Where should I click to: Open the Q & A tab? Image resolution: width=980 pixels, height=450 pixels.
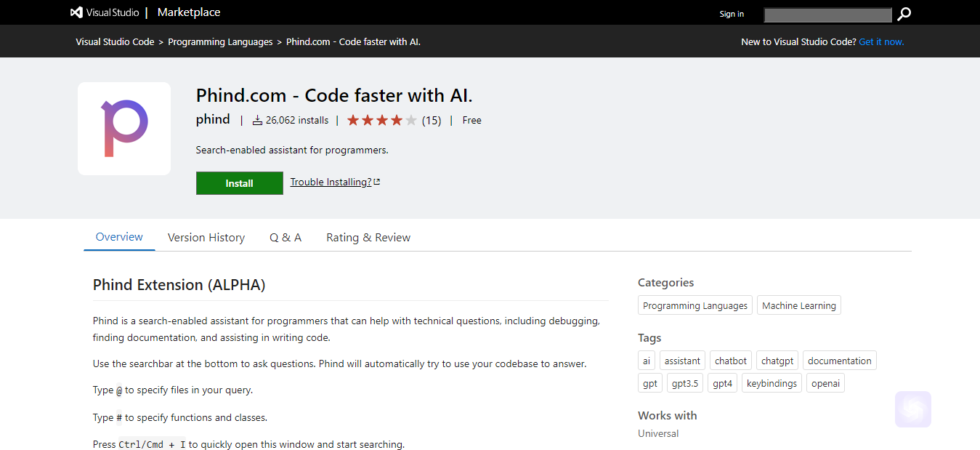(x=286, y=238)
